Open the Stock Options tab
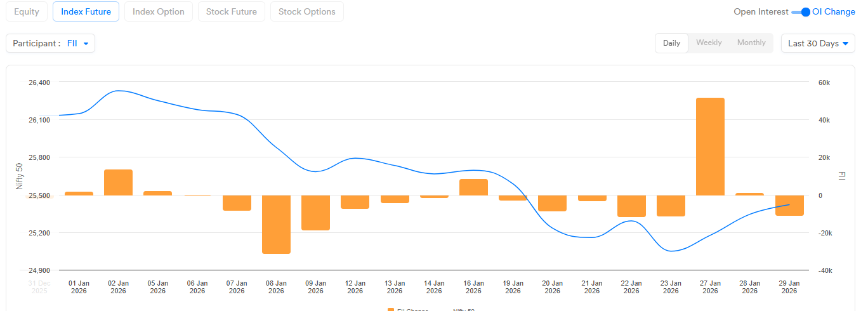Viewport: 868px width, 311px height. pyautogui.click(x=306, y=11)
